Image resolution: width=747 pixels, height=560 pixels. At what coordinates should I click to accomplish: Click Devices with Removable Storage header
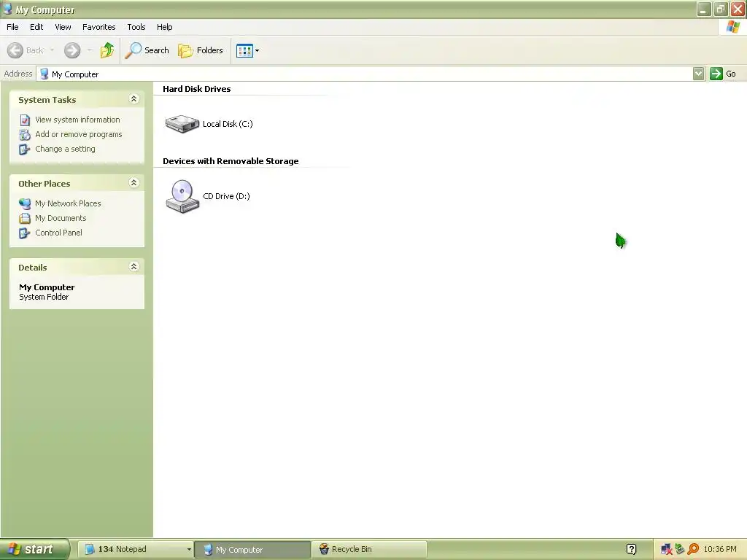click(x=231, y=161)
